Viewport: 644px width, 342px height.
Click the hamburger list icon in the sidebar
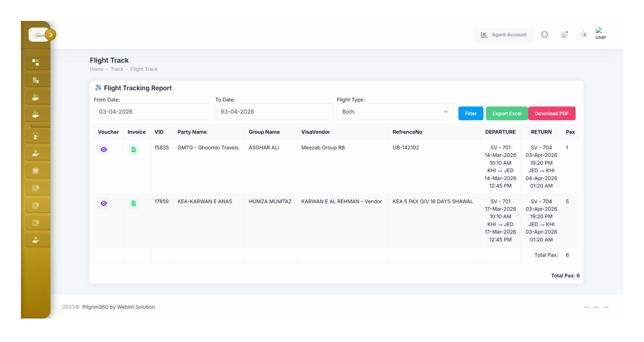click(36, 171)
